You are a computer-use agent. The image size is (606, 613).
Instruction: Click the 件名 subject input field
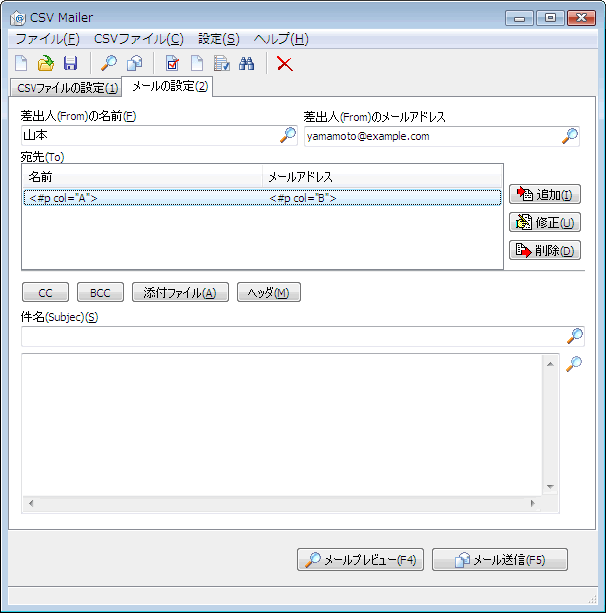290,337
